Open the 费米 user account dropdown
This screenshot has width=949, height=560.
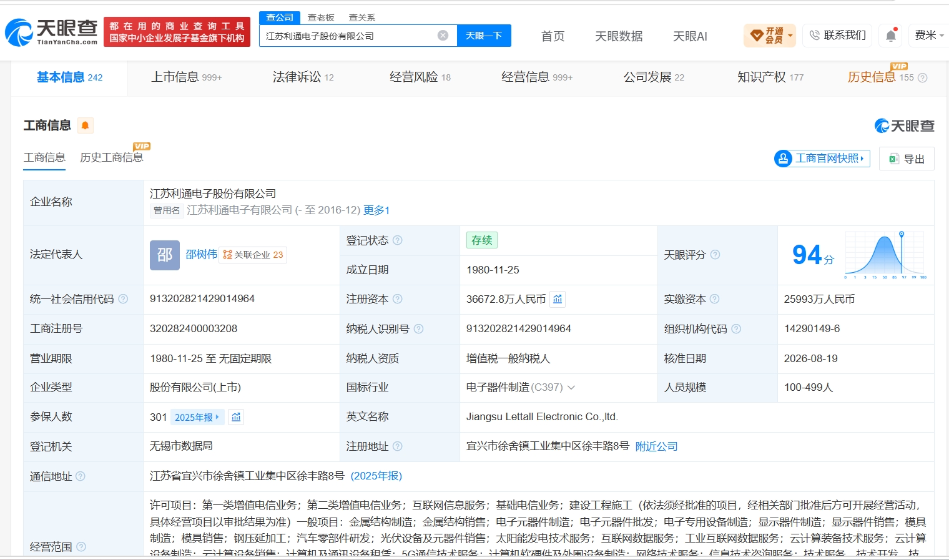pos(929,36)
